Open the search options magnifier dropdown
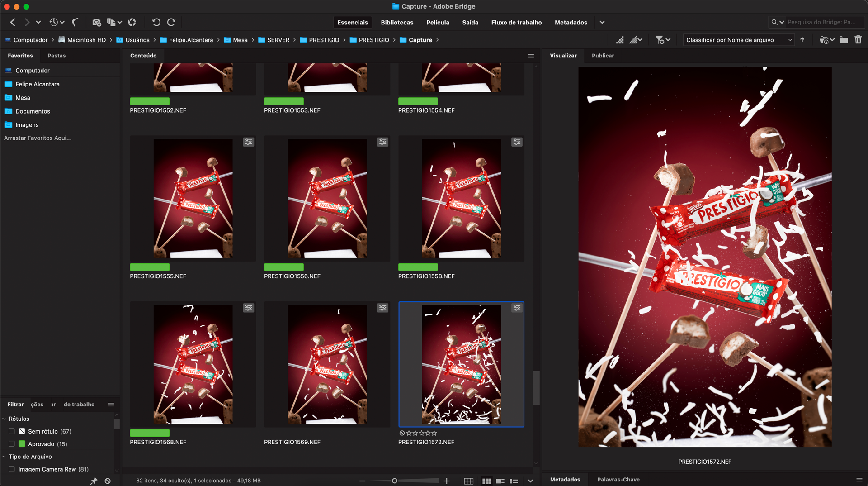This screenshot has width=868, height=486. point(778,22)
